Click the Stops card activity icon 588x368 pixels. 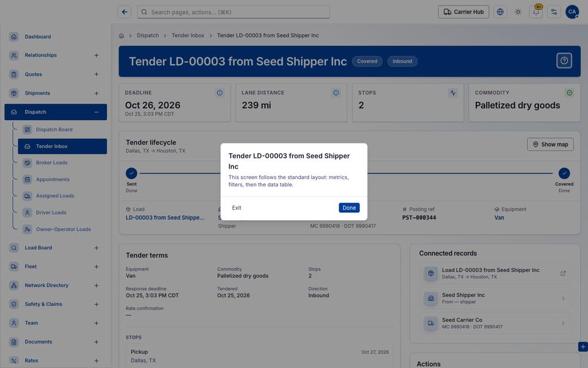453,93
